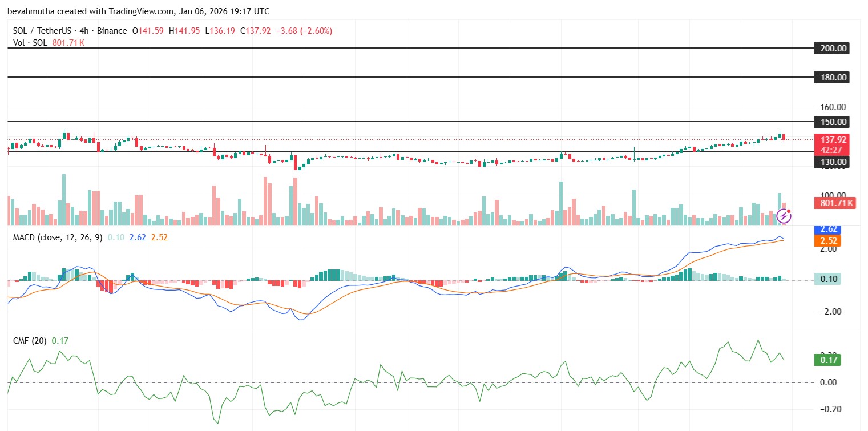Viewport: 868px width, 431px height.
Task: Select the horizontal line at 200.00
Action: 411,49
